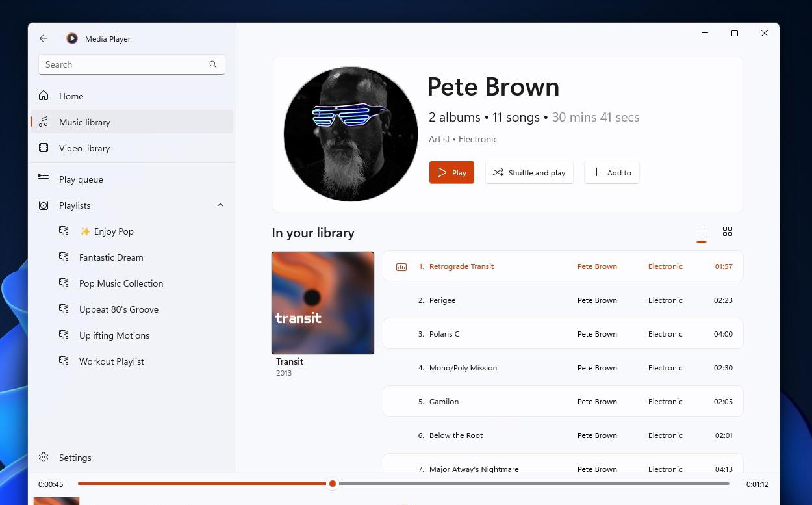
Task: Click the Workout Playlist icon
Action: click(x=64, y=361)
